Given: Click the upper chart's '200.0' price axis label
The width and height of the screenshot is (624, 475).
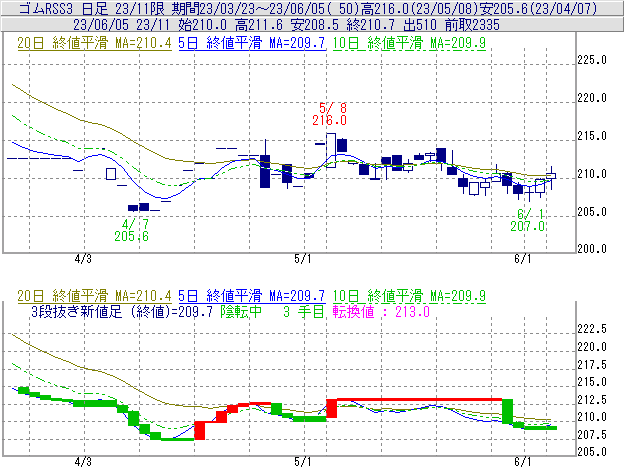Looking at the screenshot, I should 592,249.
